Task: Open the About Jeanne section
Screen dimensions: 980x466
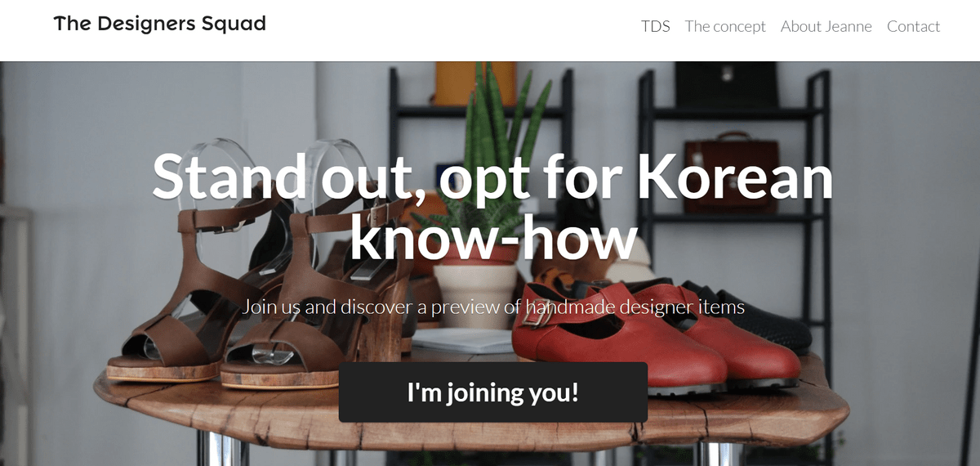Action: [x=826, y=26]
